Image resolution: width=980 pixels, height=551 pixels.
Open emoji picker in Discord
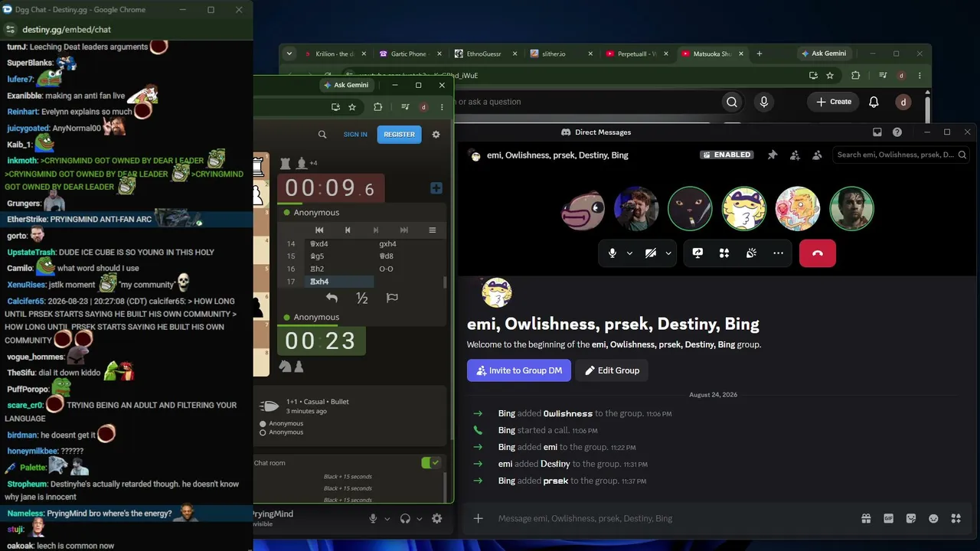click(933, 518)
